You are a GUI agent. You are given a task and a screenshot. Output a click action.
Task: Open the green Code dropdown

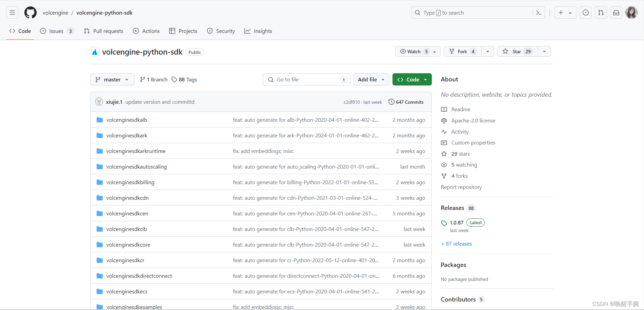(412, 80)
